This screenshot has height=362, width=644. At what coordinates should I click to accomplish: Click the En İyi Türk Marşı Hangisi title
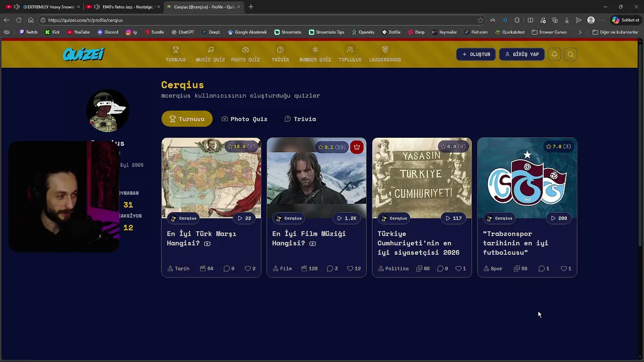pos(202,238)
